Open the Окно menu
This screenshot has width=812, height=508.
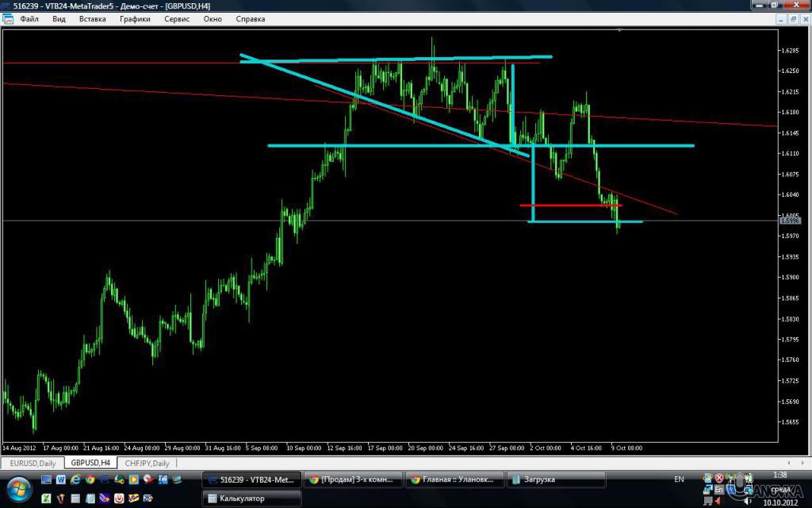[x=213, y=19]
